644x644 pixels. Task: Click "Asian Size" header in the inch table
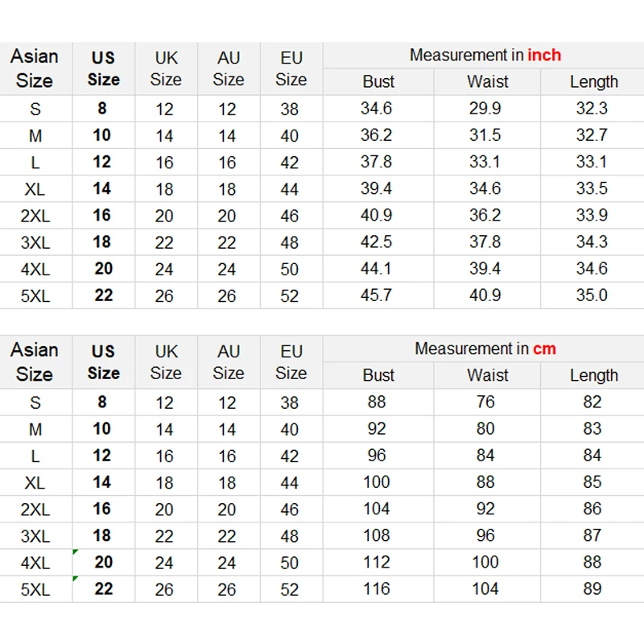pyautogui.click(x=35, y=68)
